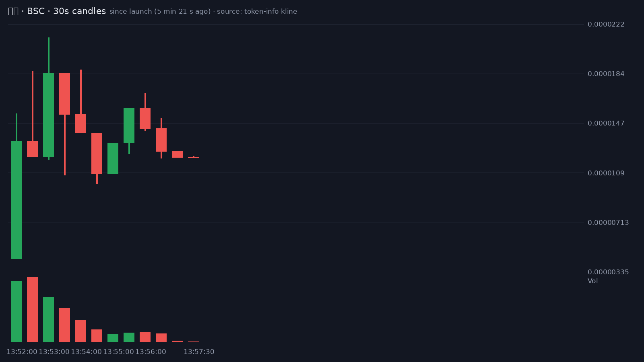Click the source token-info kline subtitle
This screenshot has width=644, height=362.
click(x=257, y=12)
